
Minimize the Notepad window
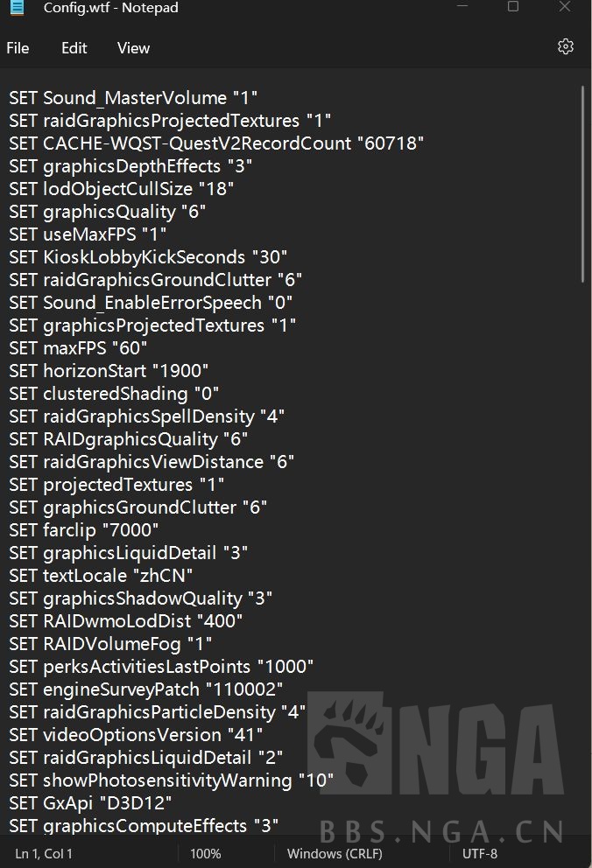pyautogui.click(x=462, y=8)
